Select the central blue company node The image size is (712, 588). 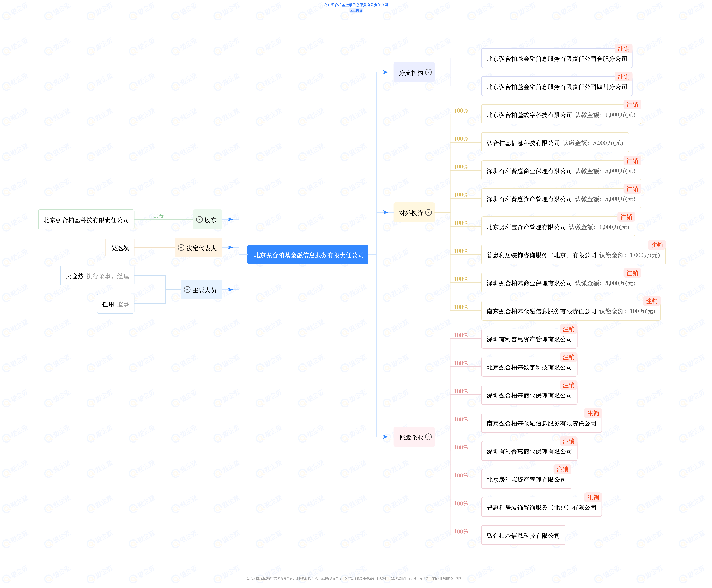pyautogui.click(x=307, y=255)
